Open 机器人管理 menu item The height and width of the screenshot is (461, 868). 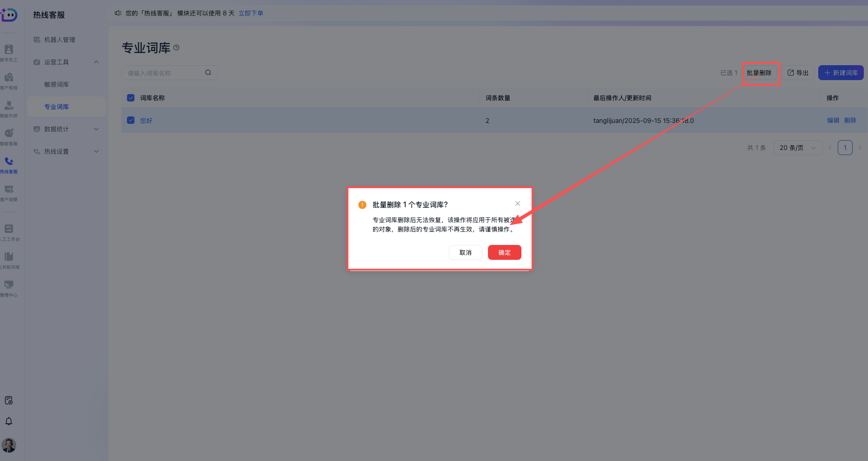click(x=60, y=40)
